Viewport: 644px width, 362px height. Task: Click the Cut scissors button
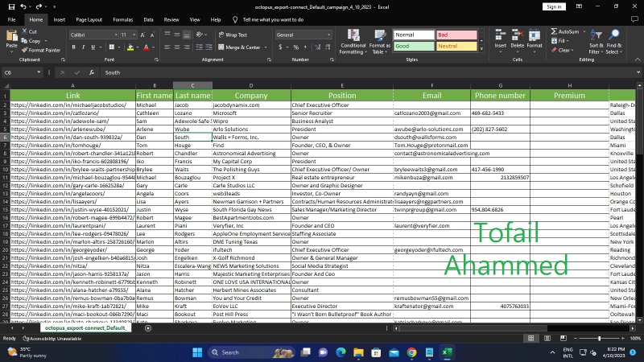click(x=29, y=31)
